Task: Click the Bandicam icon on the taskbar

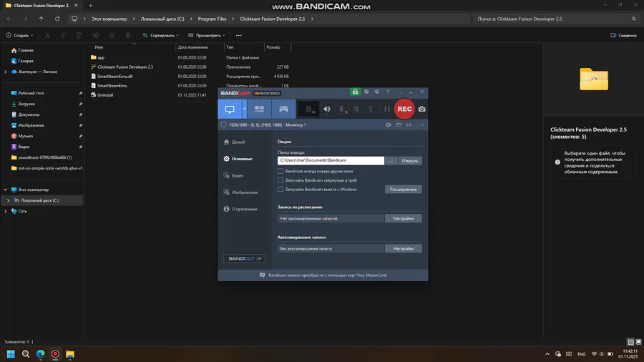Action: [55, 354]
